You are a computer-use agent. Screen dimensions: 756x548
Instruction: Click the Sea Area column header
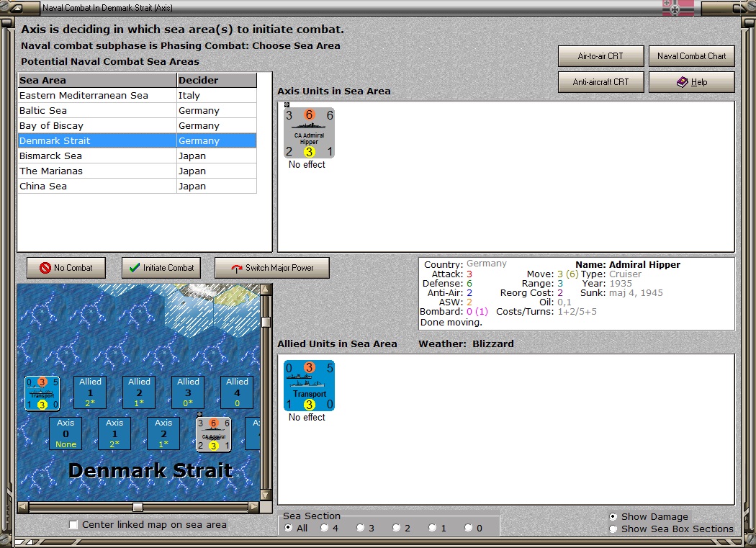97,80
